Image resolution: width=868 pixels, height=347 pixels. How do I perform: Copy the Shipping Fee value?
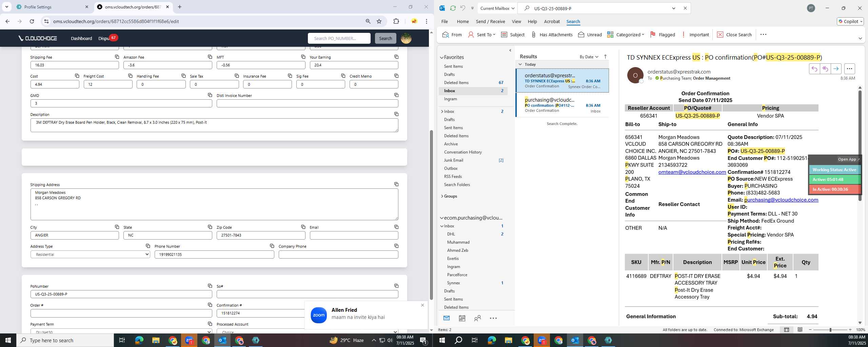click(x=117, y=57)
